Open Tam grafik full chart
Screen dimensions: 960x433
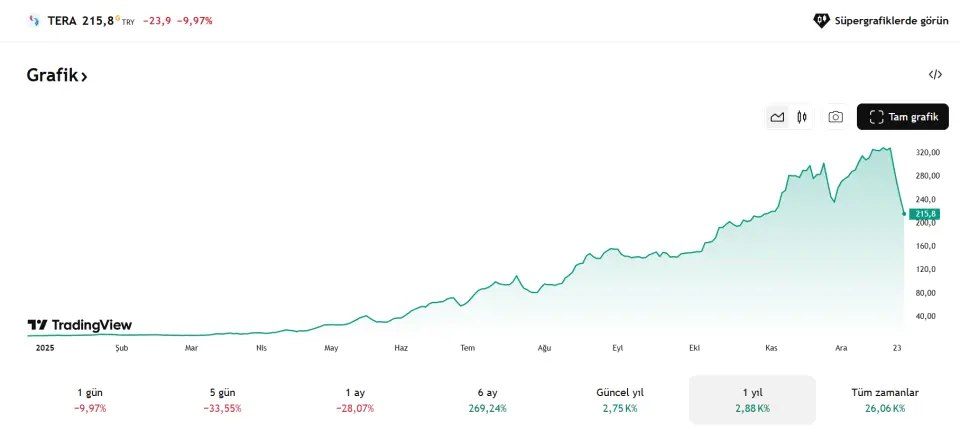pyautogui.click(x=902, y=117)
